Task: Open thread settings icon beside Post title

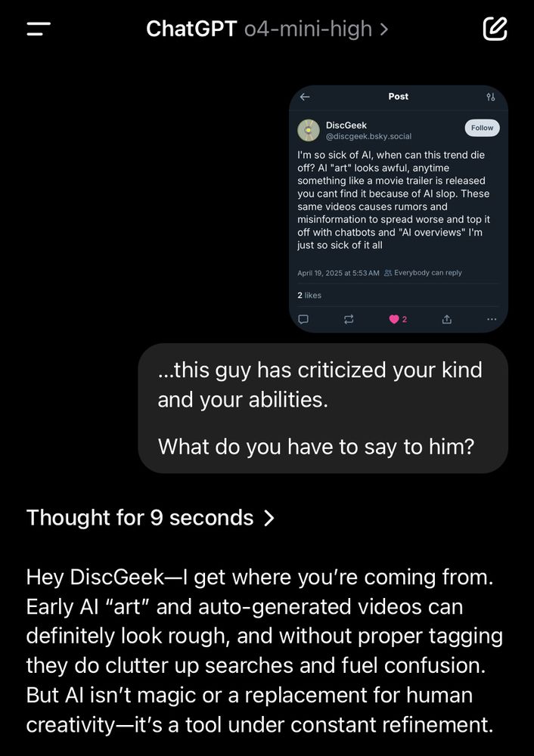Action: coord(491,97)
